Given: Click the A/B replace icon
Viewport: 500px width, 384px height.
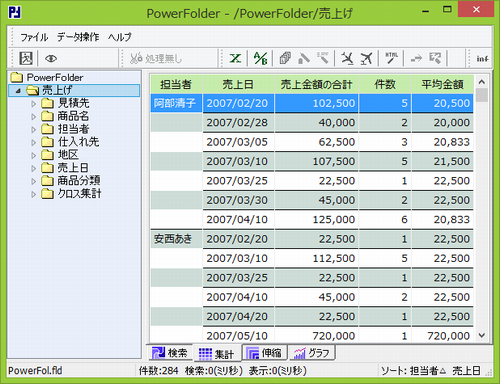Looking at the screenshot, I should (x=260, y=59).
